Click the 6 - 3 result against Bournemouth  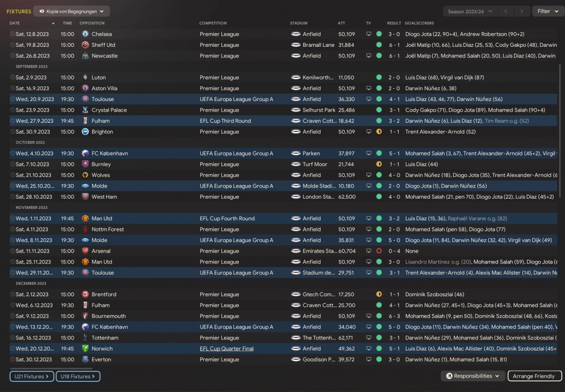(394, 316)
